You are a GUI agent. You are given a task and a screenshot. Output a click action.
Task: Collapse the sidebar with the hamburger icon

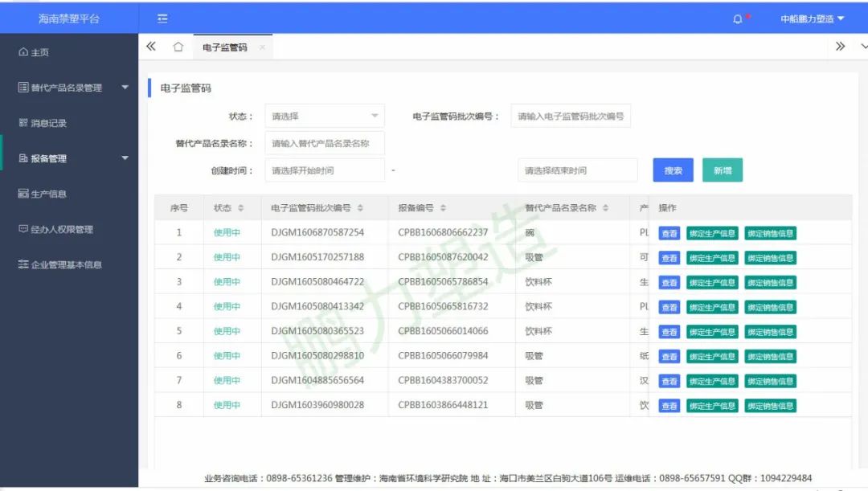pos(162,17)
